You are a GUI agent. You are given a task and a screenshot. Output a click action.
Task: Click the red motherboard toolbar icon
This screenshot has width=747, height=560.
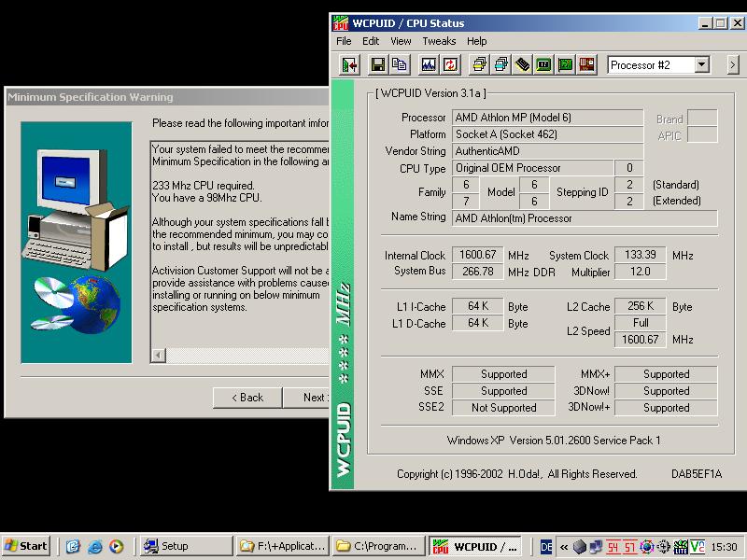click(586, 64)
